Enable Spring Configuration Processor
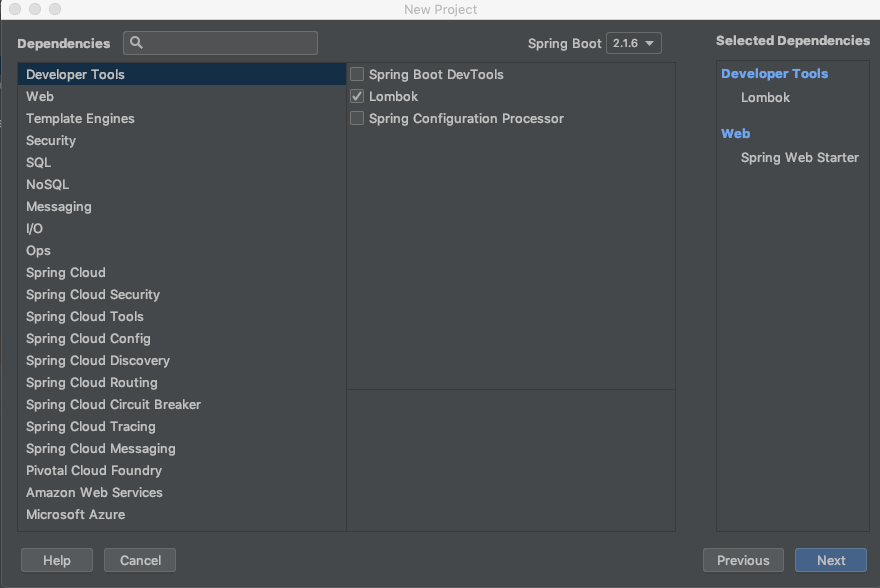The width and height of the screenshot is (880, 588). (357, 118)
